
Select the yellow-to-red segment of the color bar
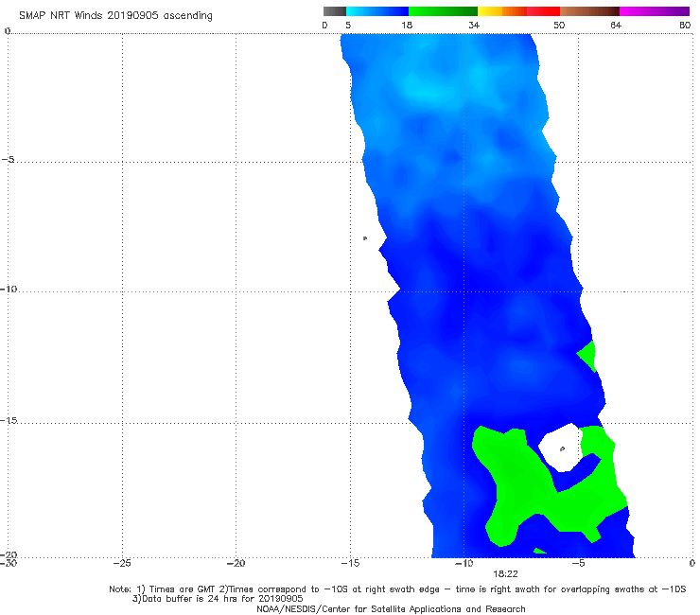518,11
